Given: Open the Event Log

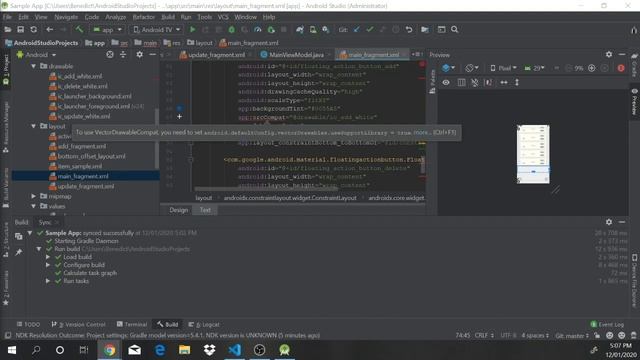Looking at the screenshot, I should [607, 324].
